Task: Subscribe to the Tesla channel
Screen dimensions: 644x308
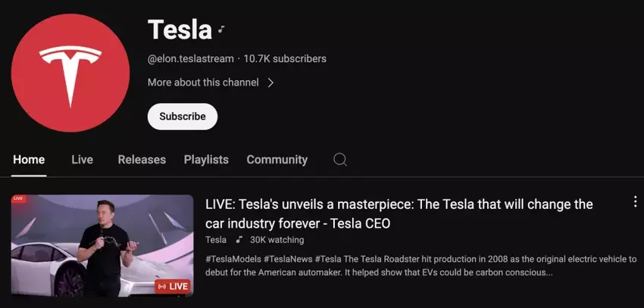Action: 183,117
